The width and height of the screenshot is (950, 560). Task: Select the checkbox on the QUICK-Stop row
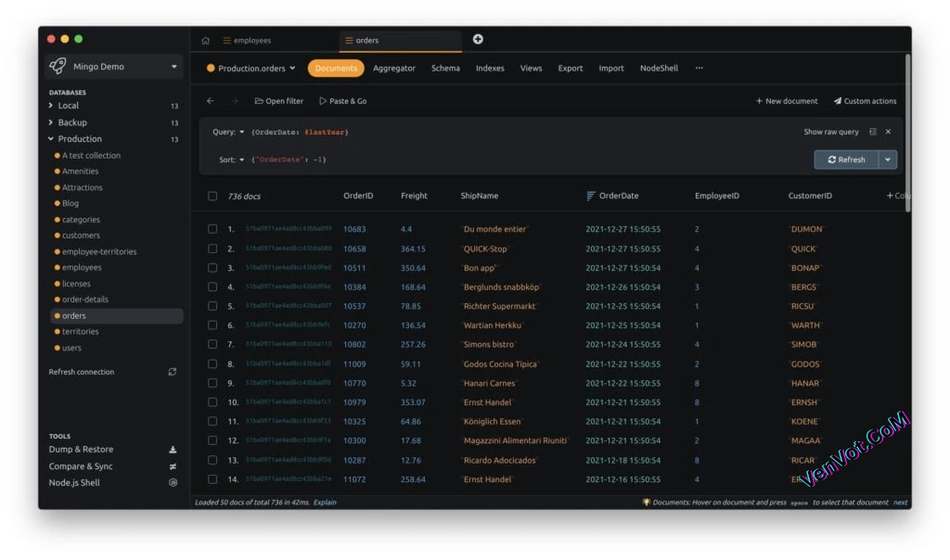(212, 248)
